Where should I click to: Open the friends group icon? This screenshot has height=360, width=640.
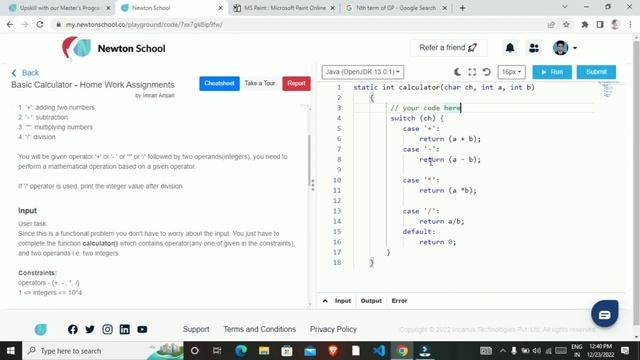click(x=534, y=48)
